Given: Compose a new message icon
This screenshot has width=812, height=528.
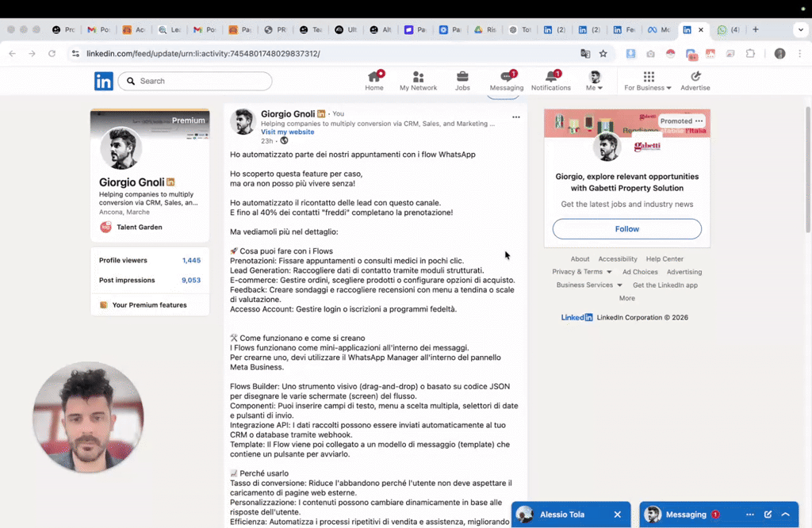Looking at the screenshot, I should (768, 515).
